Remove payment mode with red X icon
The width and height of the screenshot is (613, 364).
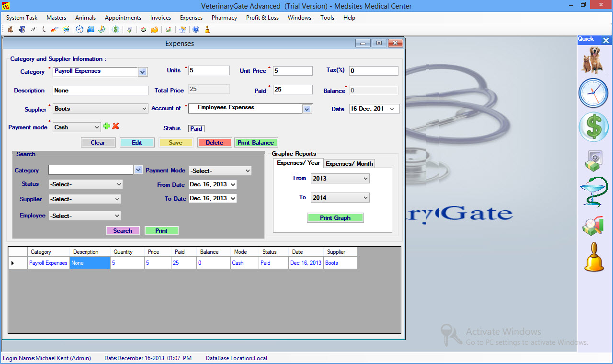115,126
